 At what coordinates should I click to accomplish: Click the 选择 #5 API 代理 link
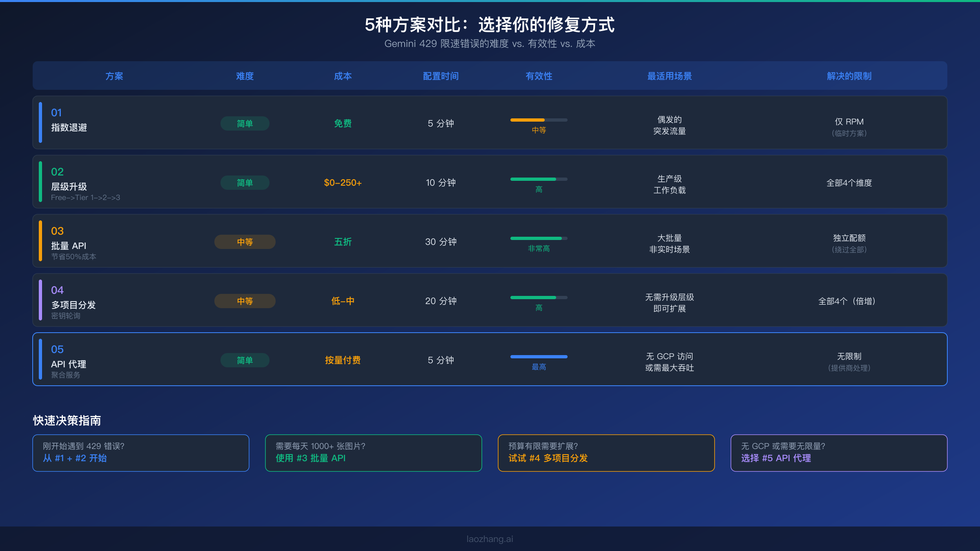(776, 458)
